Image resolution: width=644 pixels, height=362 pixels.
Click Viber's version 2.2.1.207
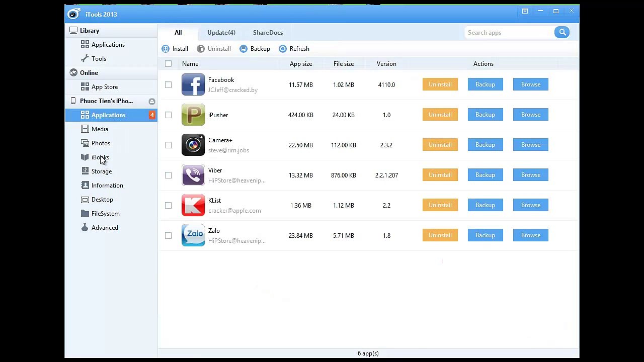click(386, 175)
